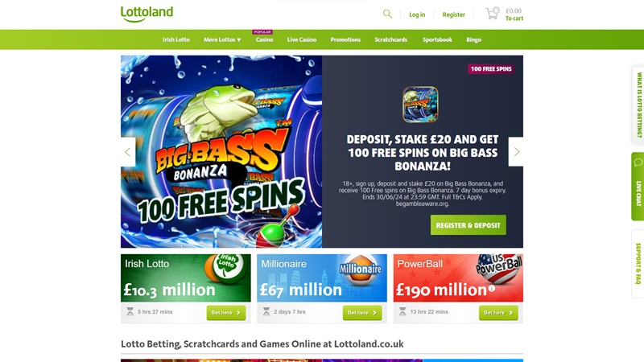Open the Big Bass Bonanza game icon
This screenshot has height=362, width=644.
click(420, 105)
